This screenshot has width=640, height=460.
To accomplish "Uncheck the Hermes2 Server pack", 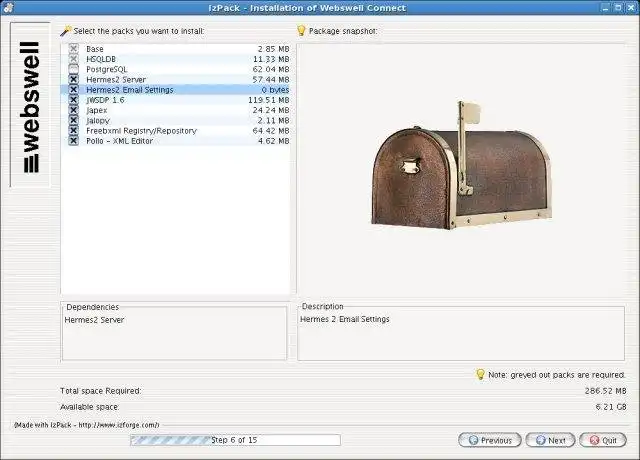I will coord(73,79).
